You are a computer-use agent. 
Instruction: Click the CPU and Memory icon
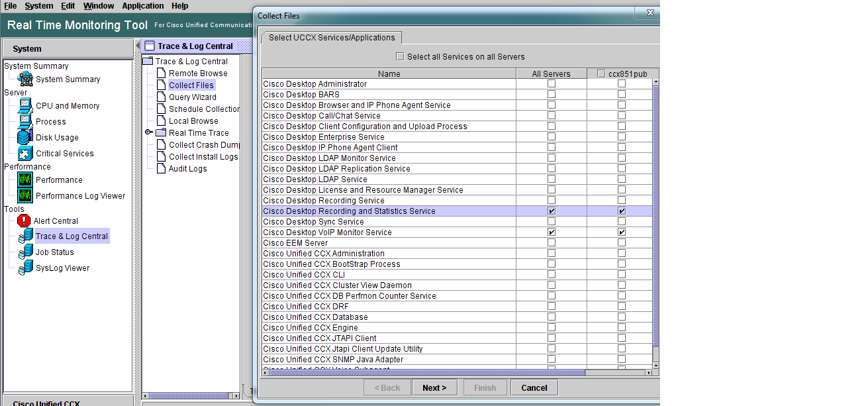tap(26, 106)
